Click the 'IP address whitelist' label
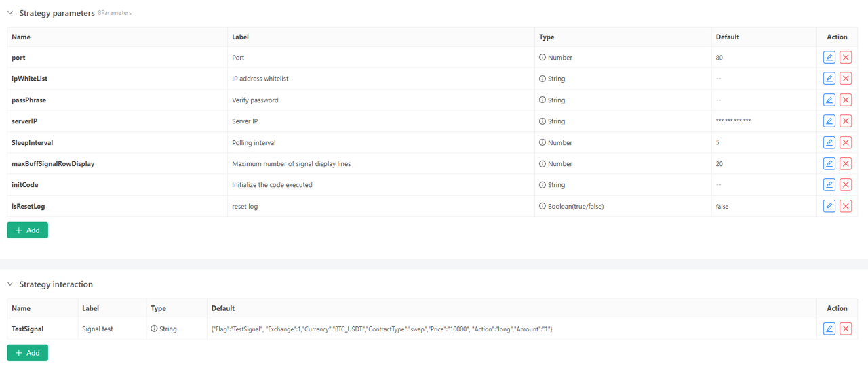 coord(260,79)
